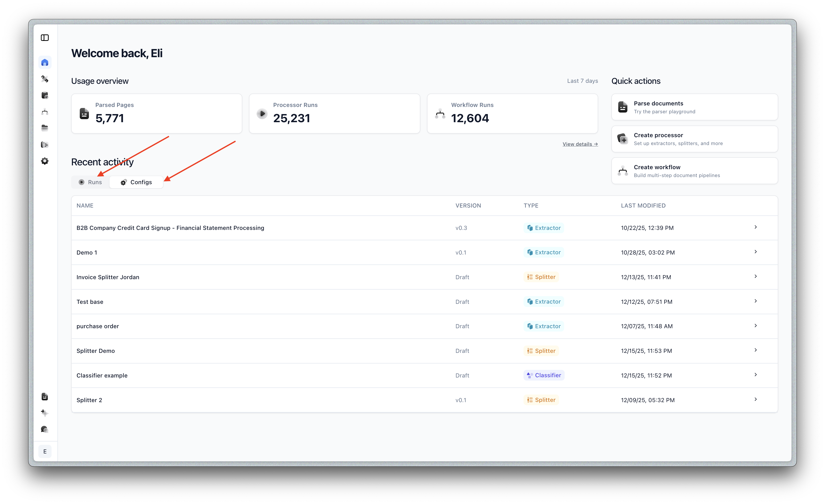
Task: Open the workflows tree sidebar icon
Action: (45, 112)
